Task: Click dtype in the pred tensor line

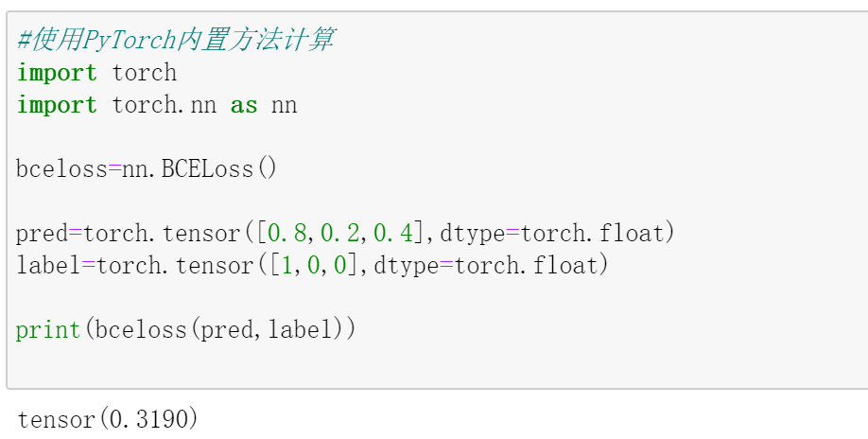Action: click(x=472, y=234)
